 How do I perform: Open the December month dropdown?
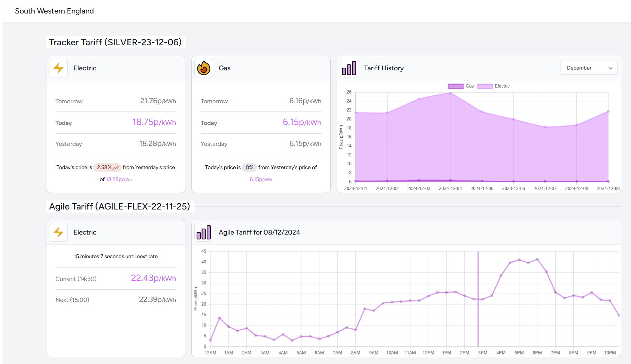(x=589, y=68)
